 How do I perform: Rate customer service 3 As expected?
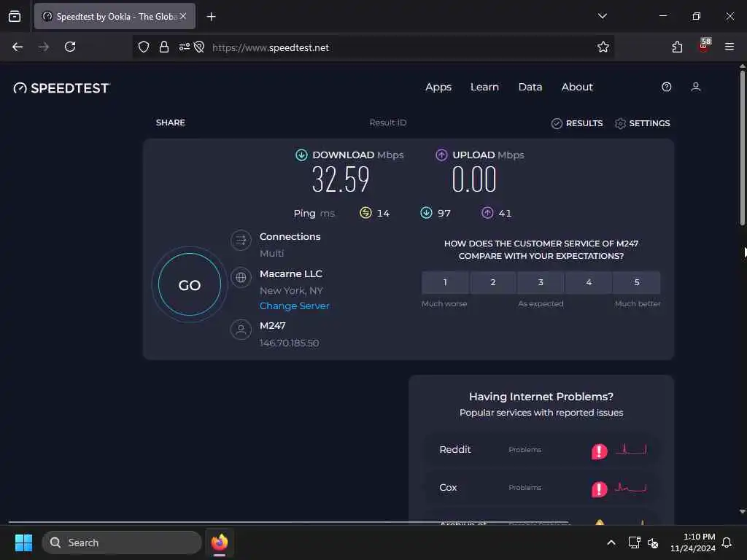(x=541, y=282)
